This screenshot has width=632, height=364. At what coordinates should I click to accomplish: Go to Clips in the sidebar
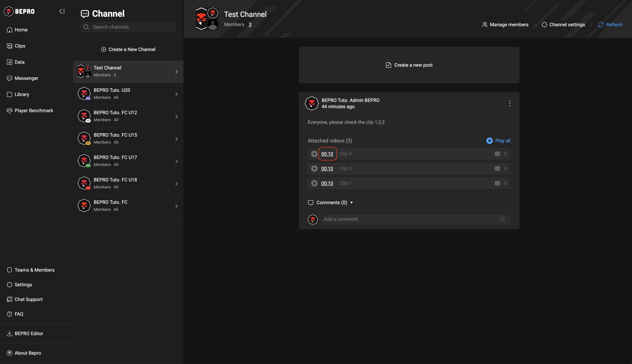(x=20, y=46)
